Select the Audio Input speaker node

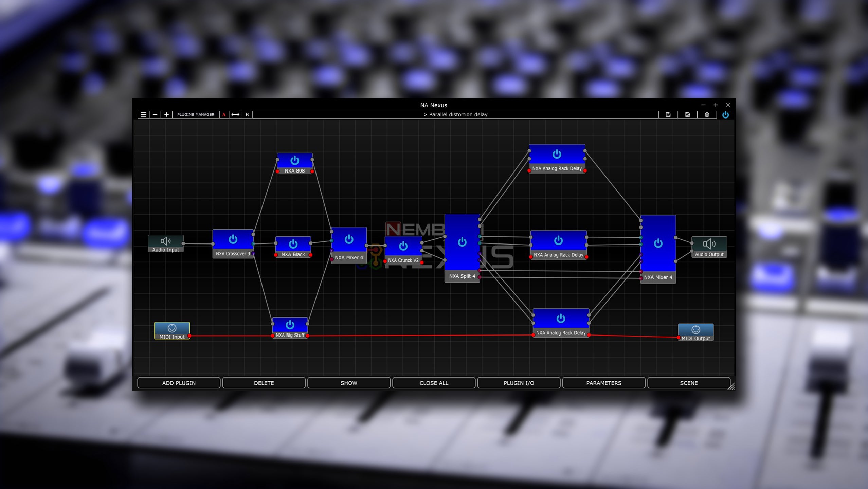[x=165, y=241]
